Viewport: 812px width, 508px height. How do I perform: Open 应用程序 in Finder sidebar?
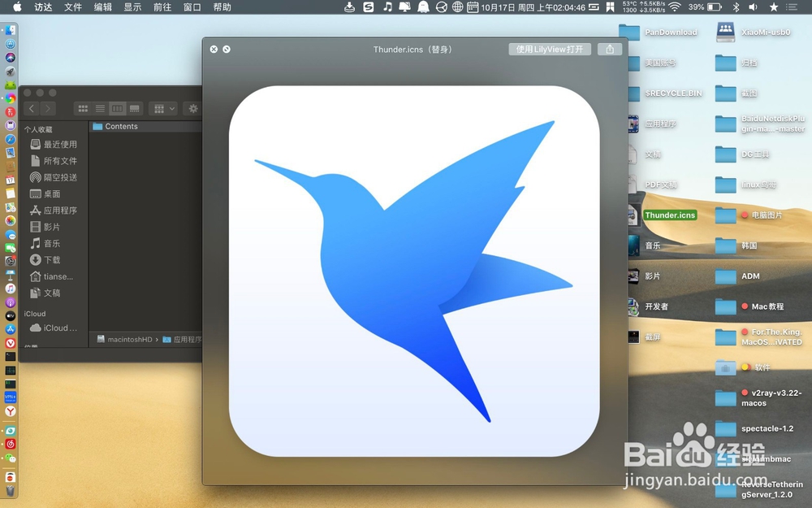coord(54,211)
